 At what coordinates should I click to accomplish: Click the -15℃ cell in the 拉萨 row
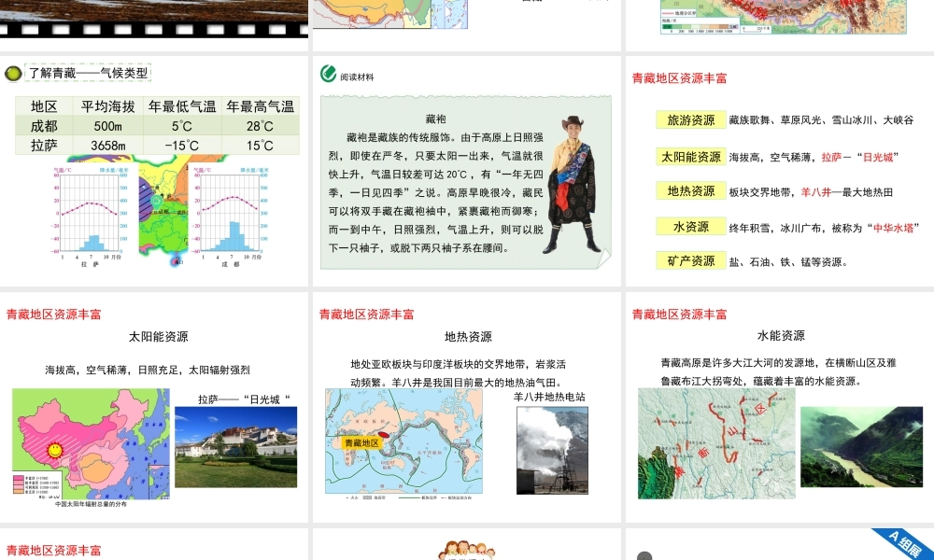pyautogui.click(x=182, y=146)
